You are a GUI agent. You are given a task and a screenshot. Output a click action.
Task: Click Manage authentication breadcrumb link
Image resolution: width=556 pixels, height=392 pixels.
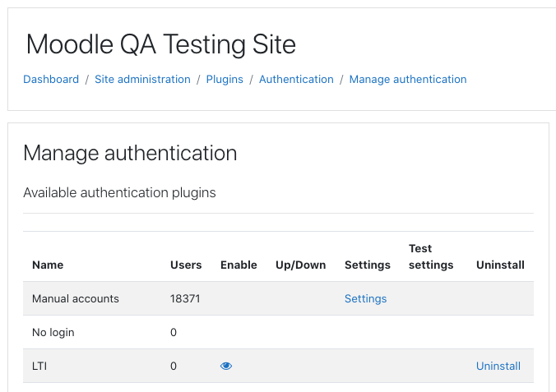point(408,80)
